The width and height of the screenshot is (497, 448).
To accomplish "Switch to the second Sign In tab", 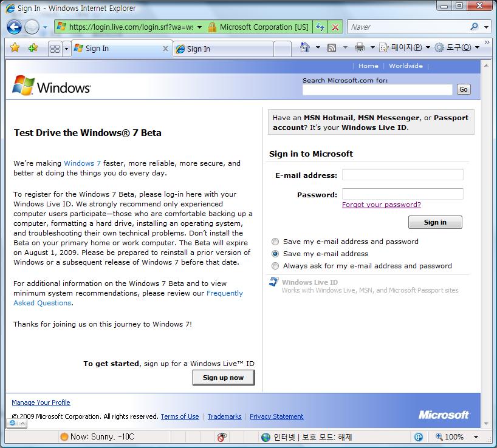I will click(x=224, y=49).
